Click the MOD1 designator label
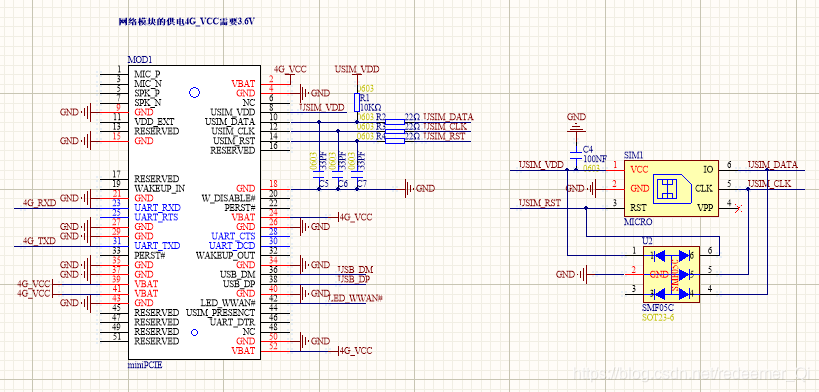The width and height of the screenshot is (819, 392). coord(140,60)
